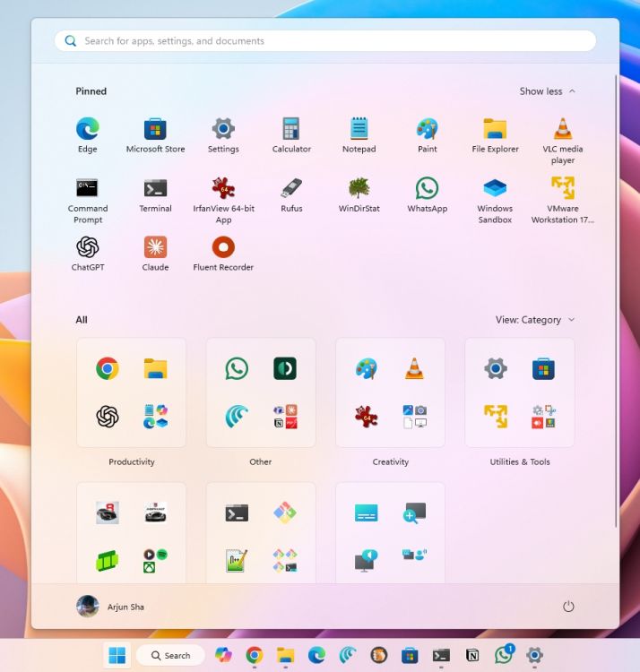Open VLC in the Creativity category
640x672 pixels.
coord(414,368)
